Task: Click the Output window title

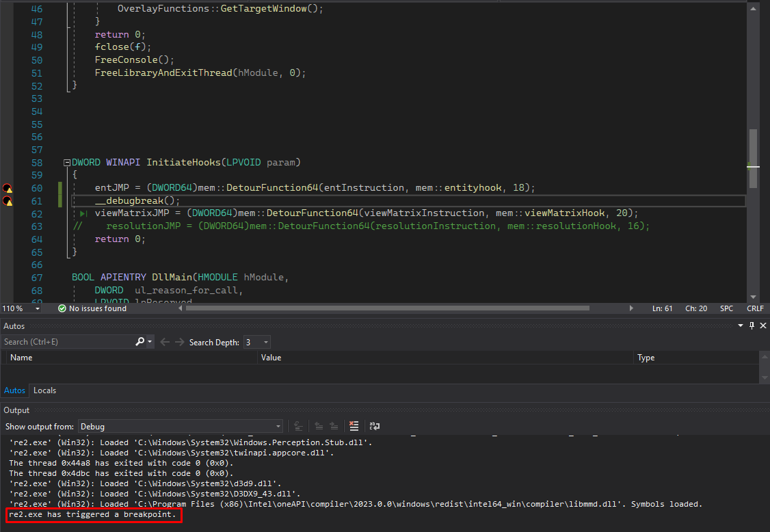Action: pos(16,410)
